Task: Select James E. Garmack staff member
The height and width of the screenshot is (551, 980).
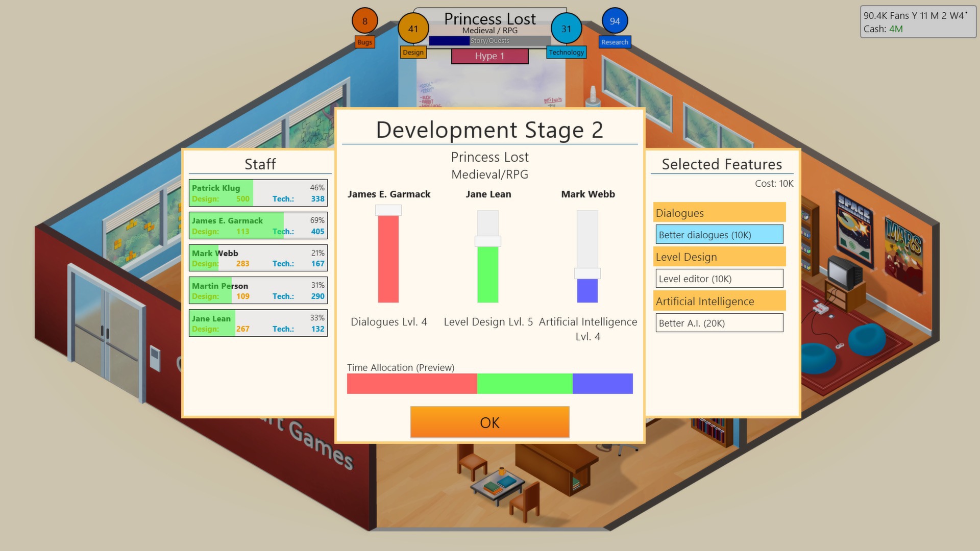Action: coord(258,226)
